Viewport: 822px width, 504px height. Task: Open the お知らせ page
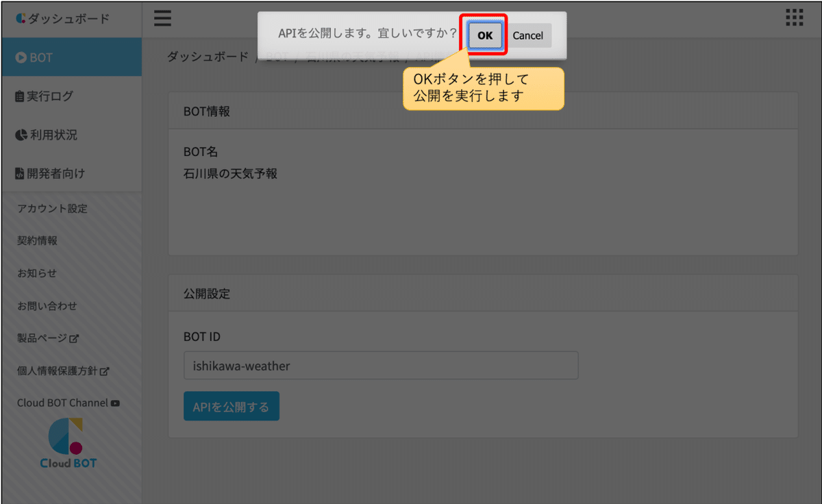(38, 273)
